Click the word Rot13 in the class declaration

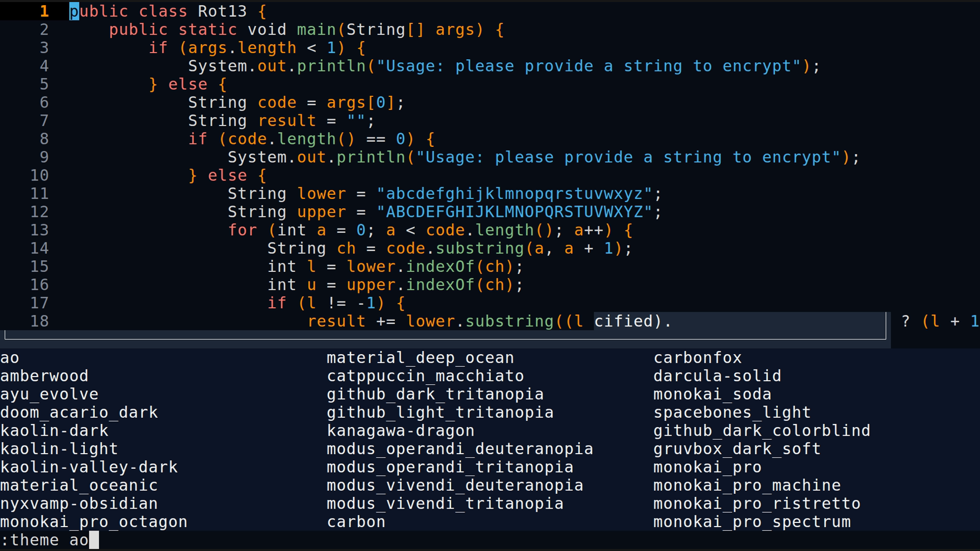pyautogui.click(x=222, y=11)
